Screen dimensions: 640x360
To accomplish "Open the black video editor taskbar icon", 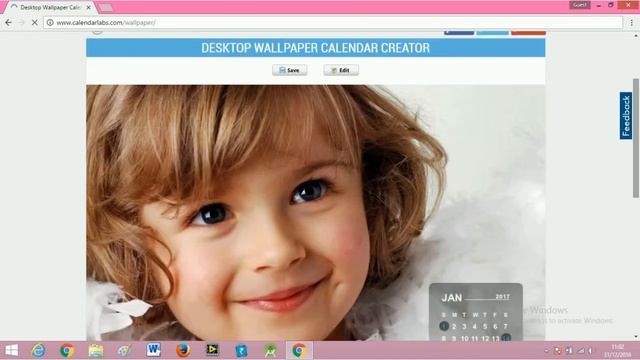I will point(212,350).
